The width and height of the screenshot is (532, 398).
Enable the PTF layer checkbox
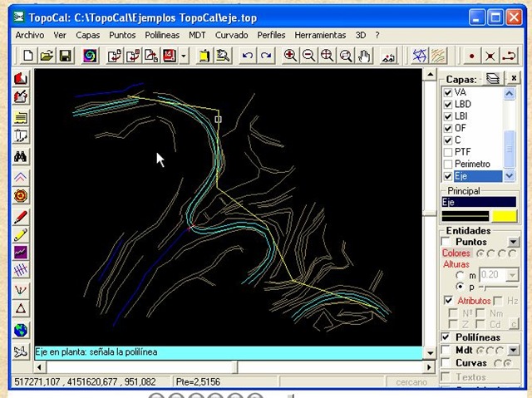(x=448, y=152)
